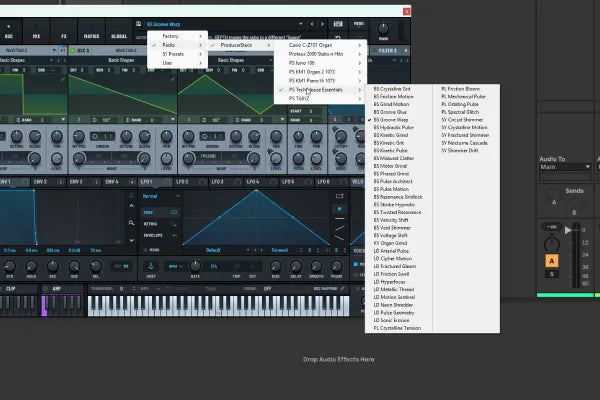Select preset BS Groove Glue
The width and height of the screenshot is (600, 400).
390,112
